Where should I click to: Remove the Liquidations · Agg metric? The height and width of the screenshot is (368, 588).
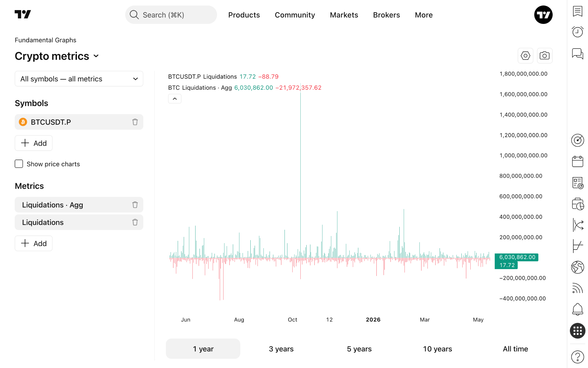135,205
